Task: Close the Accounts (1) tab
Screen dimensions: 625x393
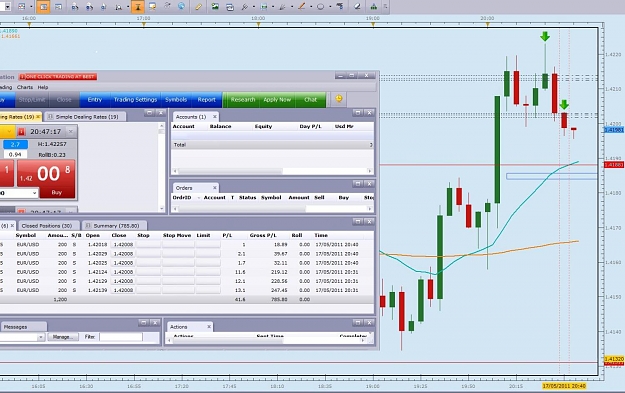Action: click(x=214, y=117)
